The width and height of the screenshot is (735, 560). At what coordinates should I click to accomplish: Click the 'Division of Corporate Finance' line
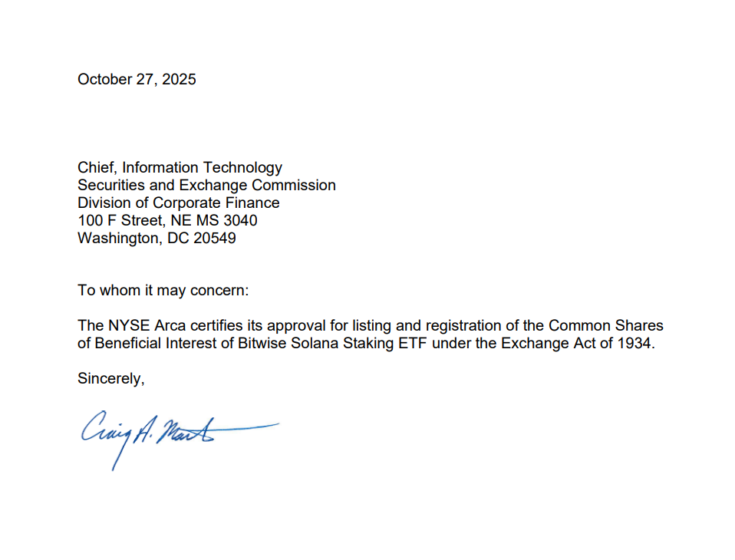(178, 203)
